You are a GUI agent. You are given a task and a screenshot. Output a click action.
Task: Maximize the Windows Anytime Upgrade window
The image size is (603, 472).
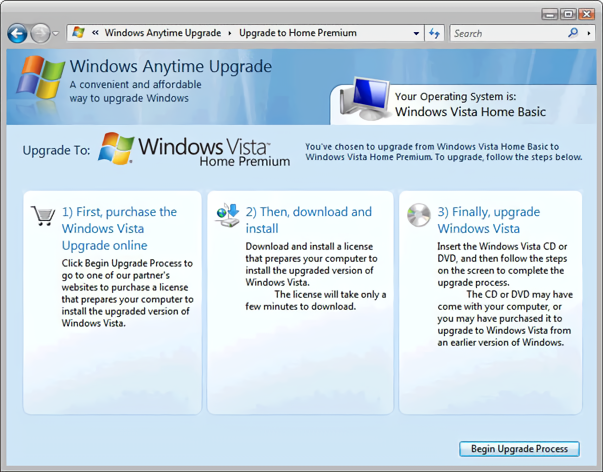[567, 14]
